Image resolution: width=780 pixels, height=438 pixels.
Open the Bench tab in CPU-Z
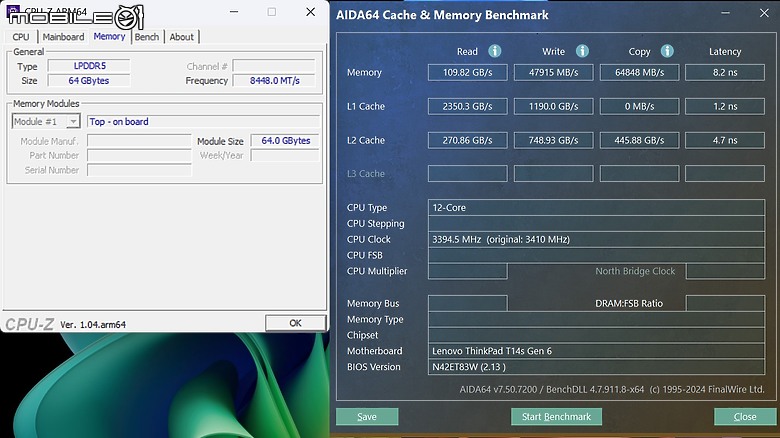click(x=147, y=37)
